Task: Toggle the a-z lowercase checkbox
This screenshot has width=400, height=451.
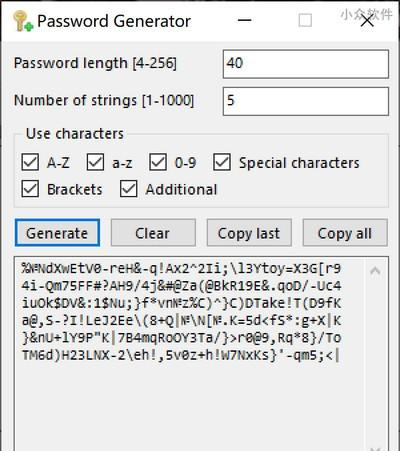Action: point(95,162)
